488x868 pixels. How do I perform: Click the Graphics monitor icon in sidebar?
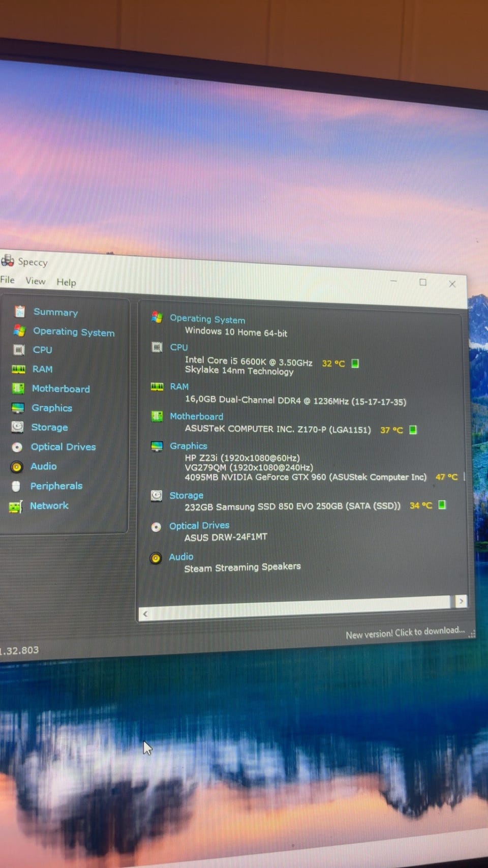pyautogui.click(x=18, y=407)
